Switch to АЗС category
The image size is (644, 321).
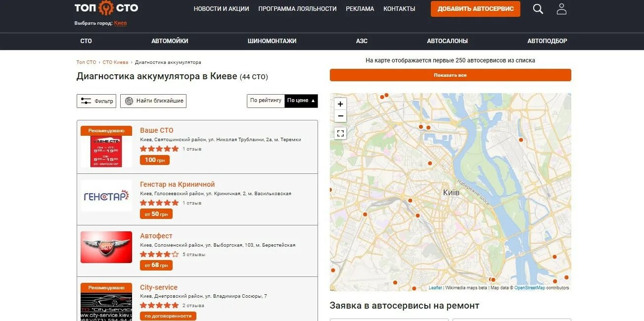click(362, 41)
